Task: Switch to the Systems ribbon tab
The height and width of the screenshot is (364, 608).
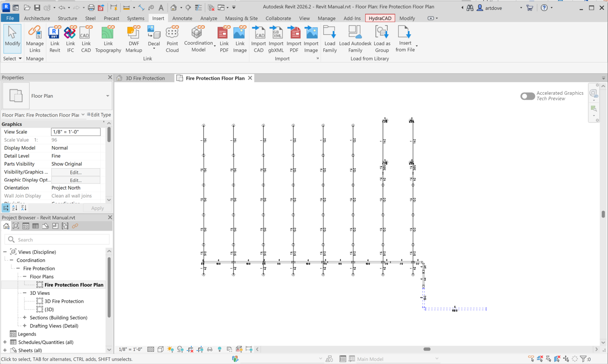Action: (x=136, y=18)
